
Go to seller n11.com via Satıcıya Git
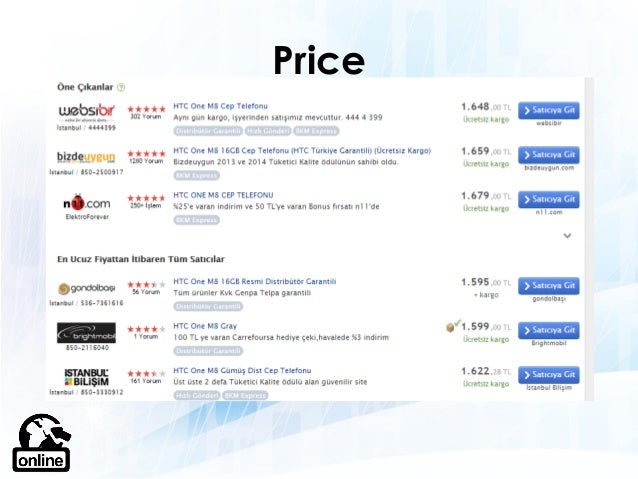548,199
